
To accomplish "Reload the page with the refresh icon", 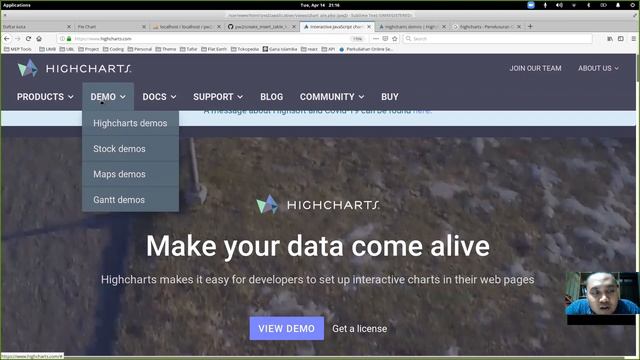I will (28, 38).
